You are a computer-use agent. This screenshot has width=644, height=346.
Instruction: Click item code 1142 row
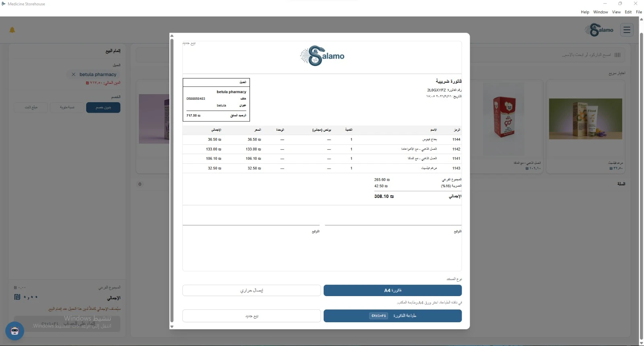(x=322, y=149)
